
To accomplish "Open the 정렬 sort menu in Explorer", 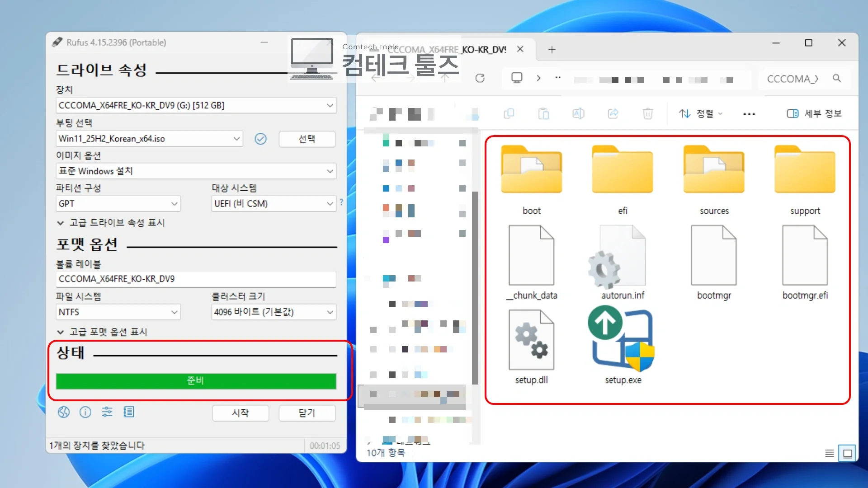I will point(701,114).
